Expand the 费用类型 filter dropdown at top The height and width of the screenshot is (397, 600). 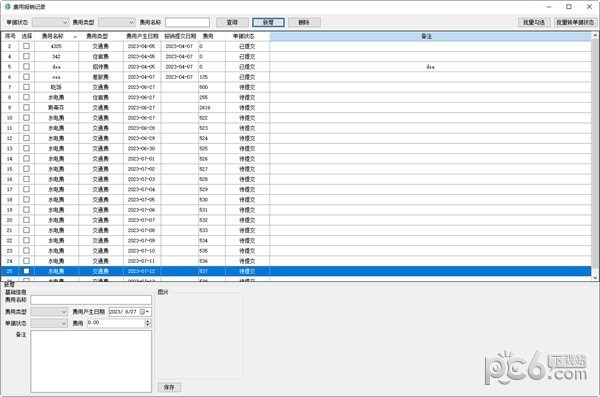click(117, 23)
